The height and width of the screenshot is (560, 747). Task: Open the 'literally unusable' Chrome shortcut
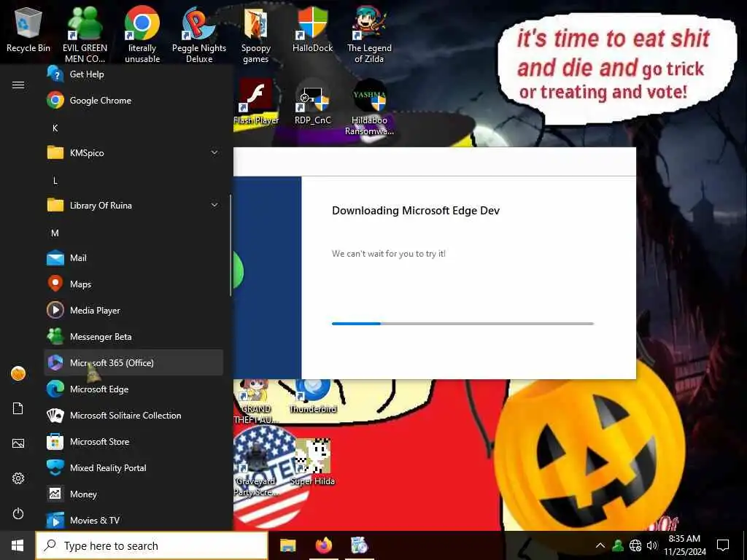(x=142, y=34)
